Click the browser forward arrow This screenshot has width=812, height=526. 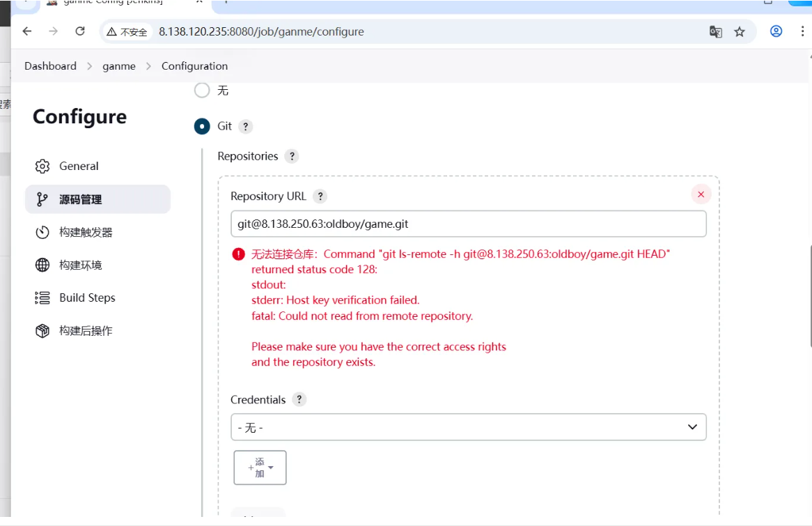click(54, 31)
